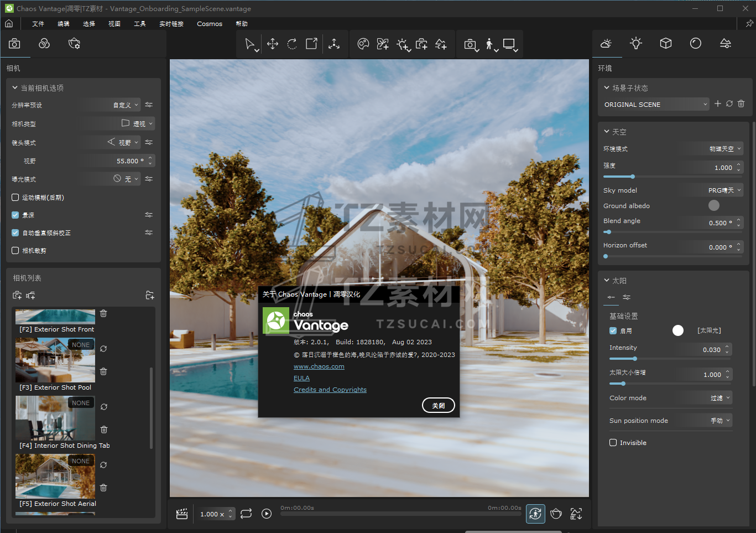
Task: Activate the rotate object tool
Action: pos(292,44)
